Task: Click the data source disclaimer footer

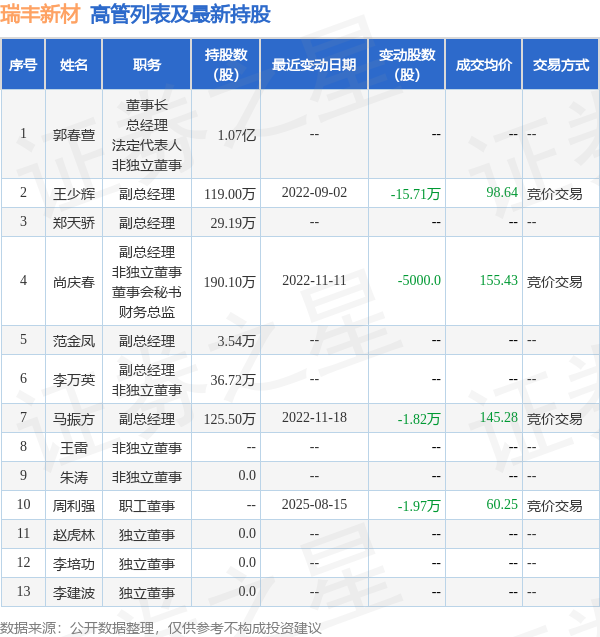Action: (160, 628)
